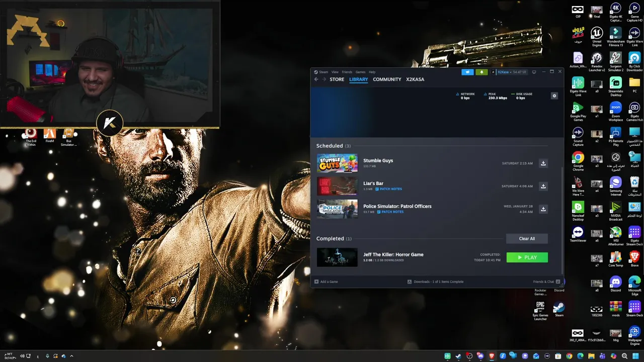Viewport: 644px width, 362px height.
Task: Select Brave browser desktop icon
Action: 634,259
